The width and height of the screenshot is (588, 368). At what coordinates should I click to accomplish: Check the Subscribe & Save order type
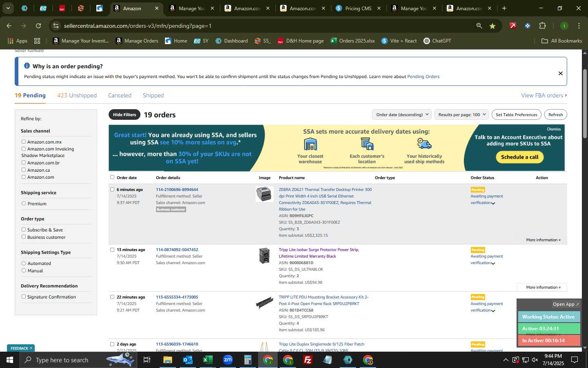pyautogui.click(x=24, y=229)
